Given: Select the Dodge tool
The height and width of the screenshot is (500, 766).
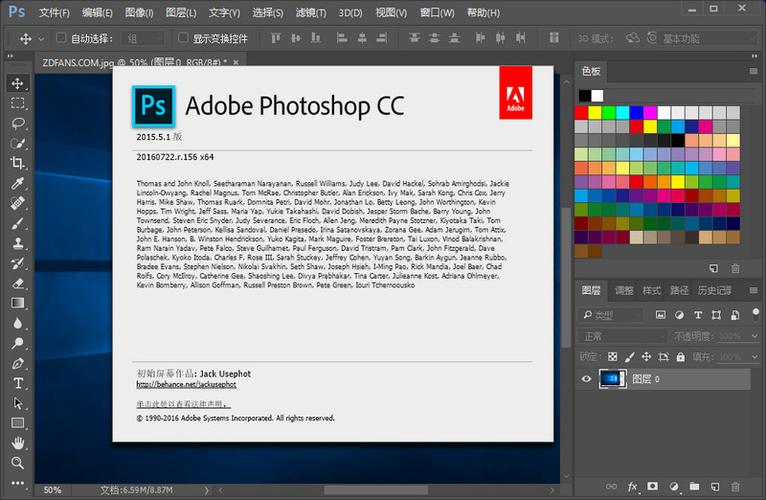Looking at the screenshot, I should click(x=18, y=344).
